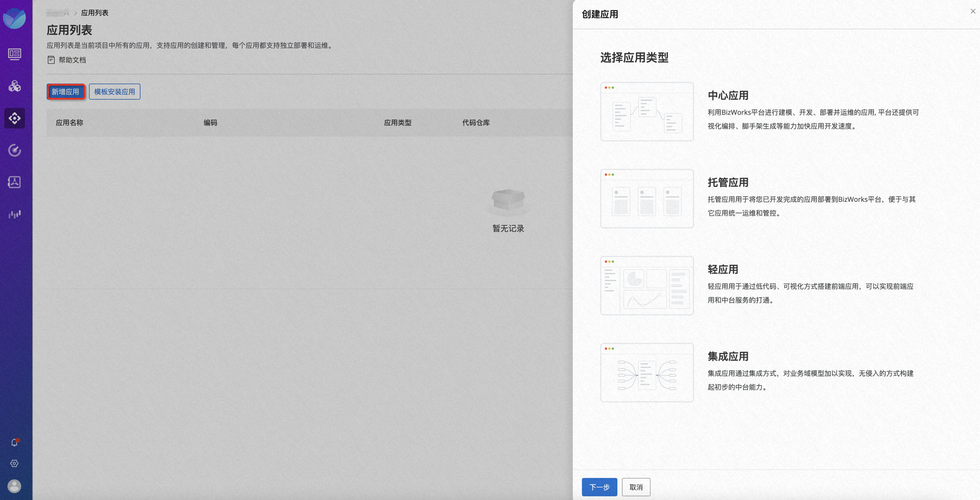Open notifications via the bell icon

[14, 442]
